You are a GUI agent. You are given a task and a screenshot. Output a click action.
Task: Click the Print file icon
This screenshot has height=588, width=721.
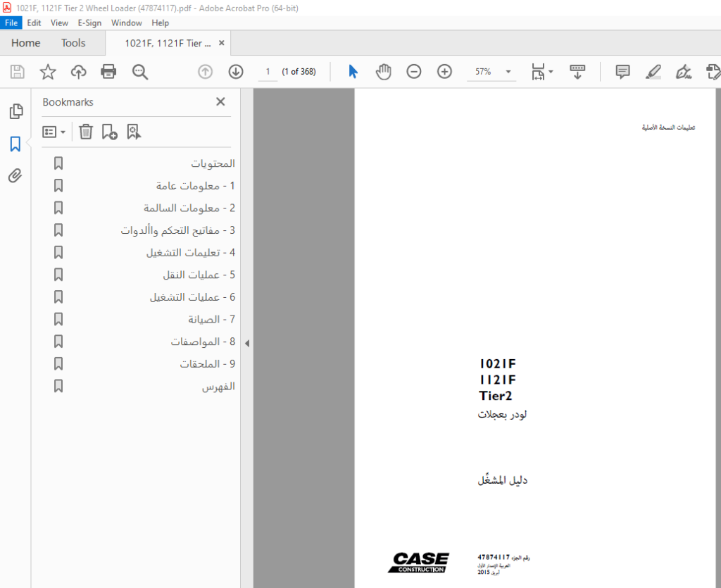point(108,72)
